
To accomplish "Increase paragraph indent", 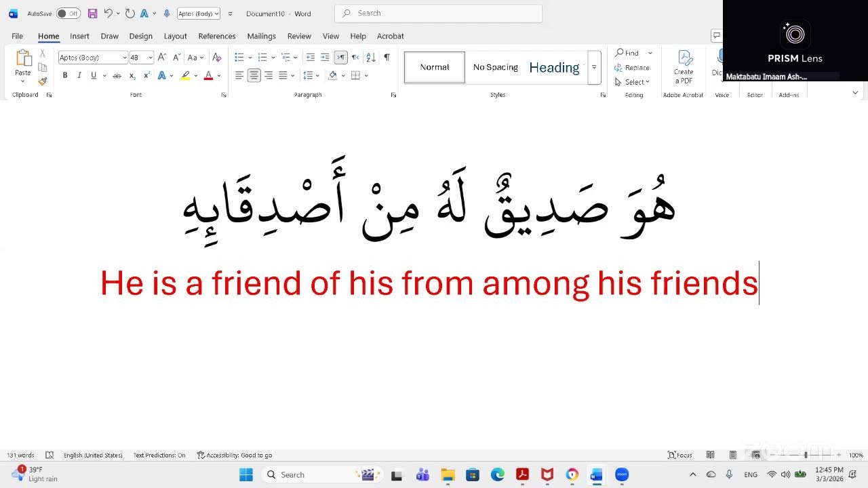I will coord(325,58).
